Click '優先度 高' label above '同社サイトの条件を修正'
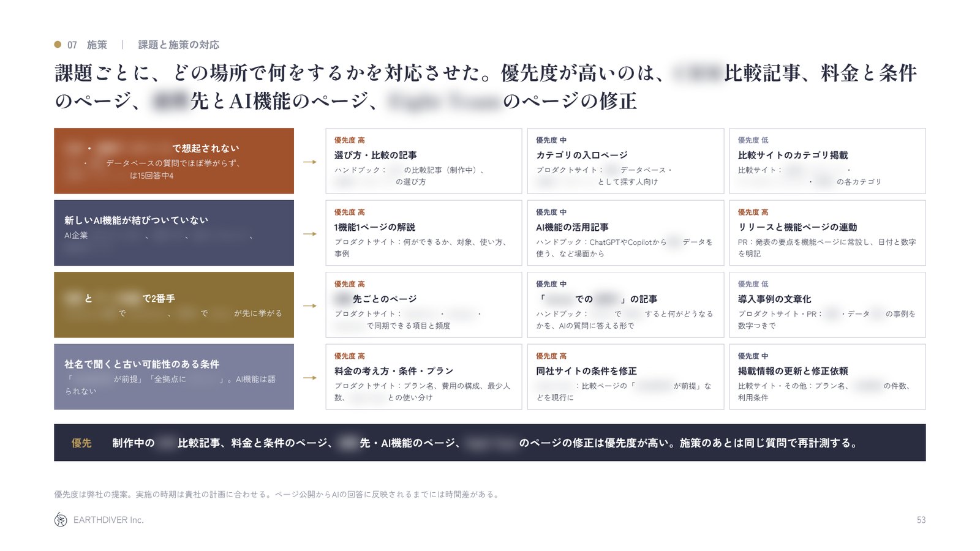 pos(551,356)
